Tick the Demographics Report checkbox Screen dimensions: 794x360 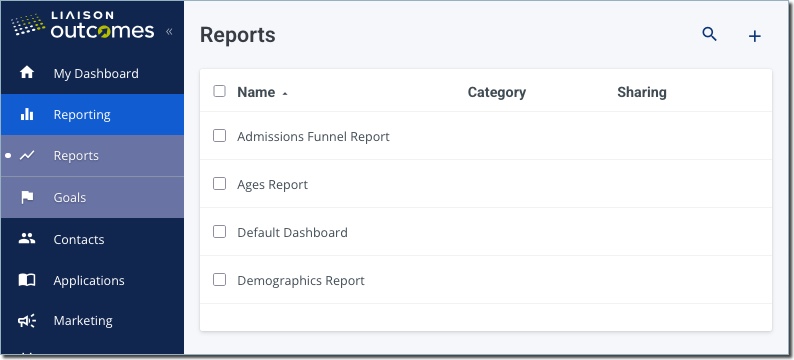pos(219,279)
